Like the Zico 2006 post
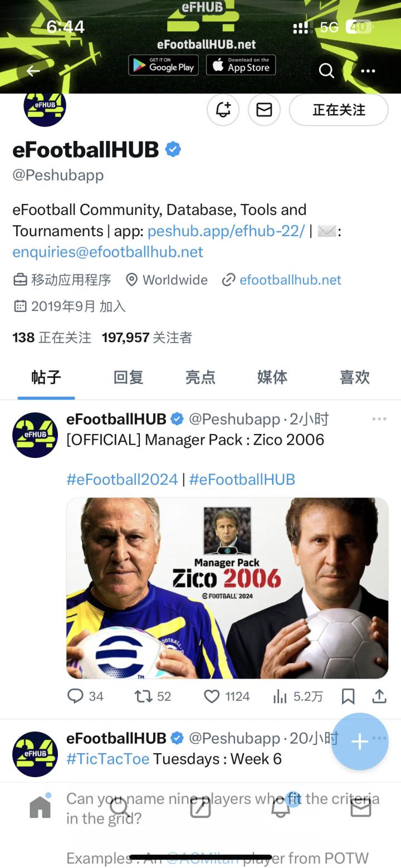 coord(227,696)
